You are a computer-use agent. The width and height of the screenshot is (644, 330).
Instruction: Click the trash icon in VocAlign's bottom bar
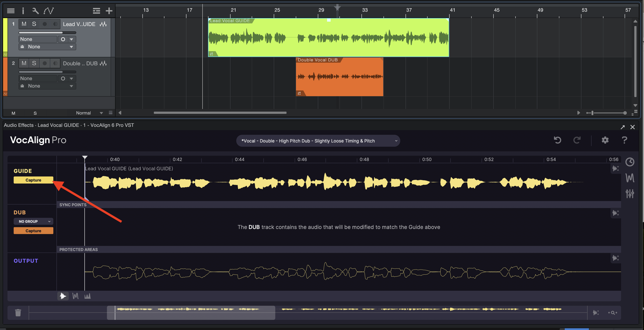click(18, 313)
